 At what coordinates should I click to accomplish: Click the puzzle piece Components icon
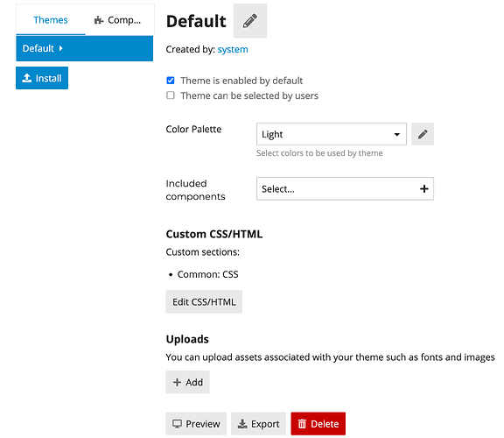(99, 20)
